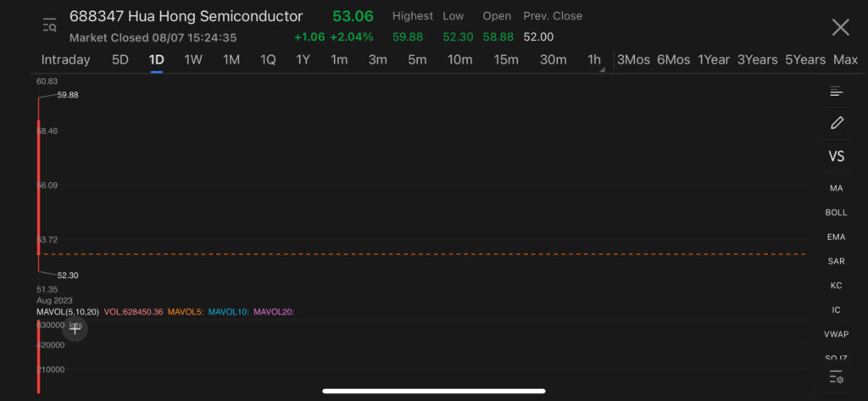Screen dimensions: 868x401
Task: Switch to the Intraday tab
Action: [x=65, y=60]
